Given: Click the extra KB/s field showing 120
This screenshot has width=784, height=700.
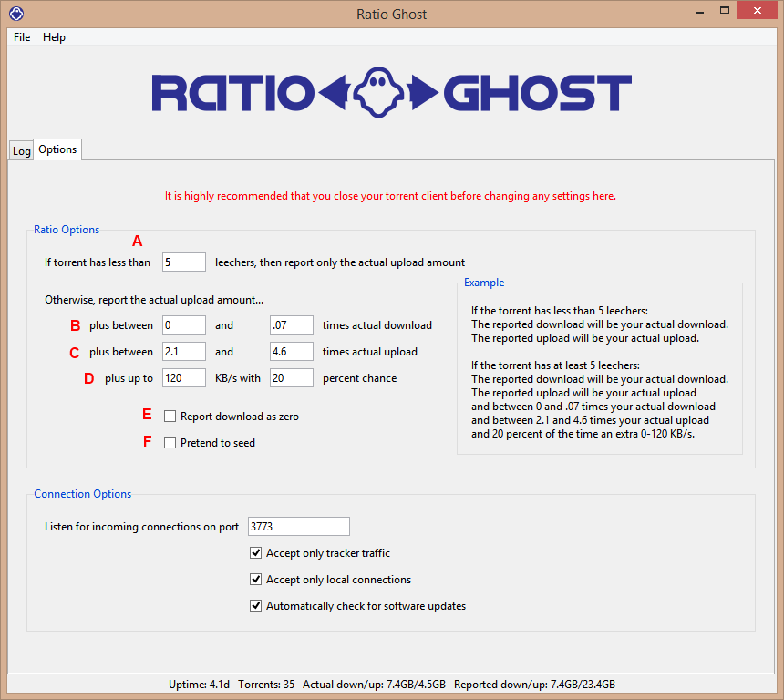Looking at the screenshot, I should point(184,378).
